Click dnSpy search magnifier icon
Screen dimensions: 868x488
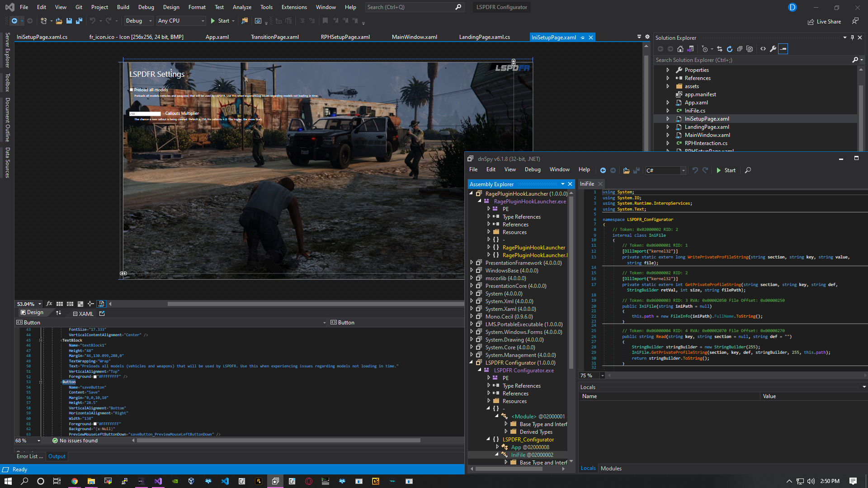[x=748, y=170]
